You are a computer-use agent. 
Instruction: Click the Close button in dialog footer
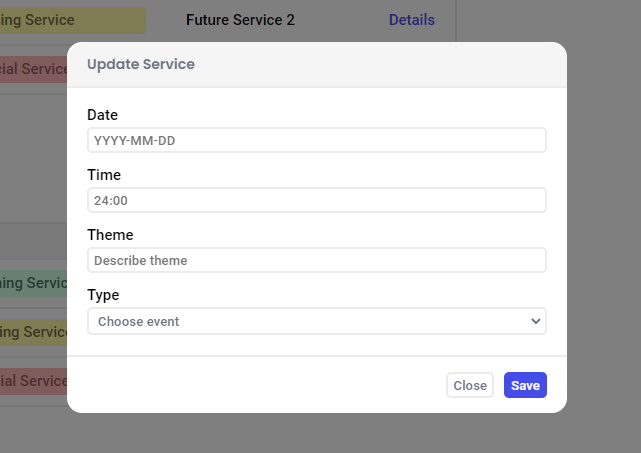(x=469, y=385)
